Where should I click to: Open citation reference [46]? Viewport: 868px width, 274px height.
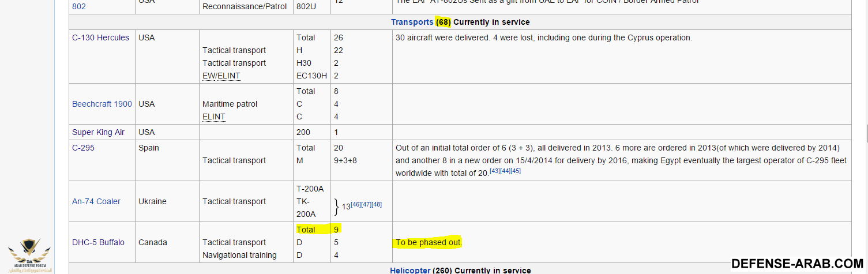click(x=356, y=204)
